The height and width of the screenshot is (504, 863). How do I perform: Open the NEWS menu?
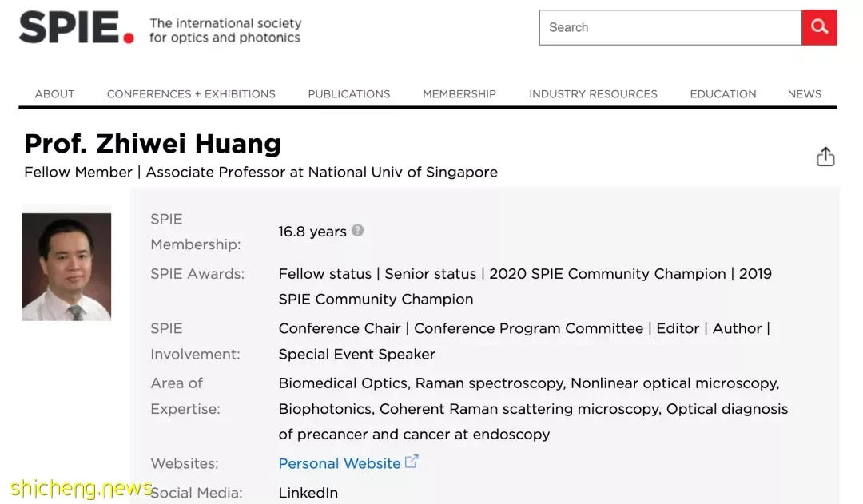(x=804, y=94)
